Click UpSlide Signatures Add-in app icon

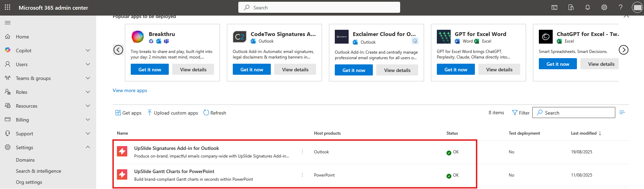[x=122, y=151]
